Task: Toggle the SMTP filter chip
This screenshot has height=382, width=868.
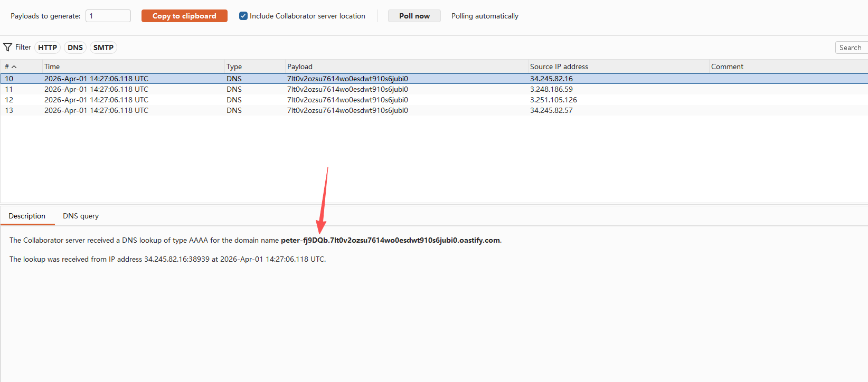Action: click(103, 47)
